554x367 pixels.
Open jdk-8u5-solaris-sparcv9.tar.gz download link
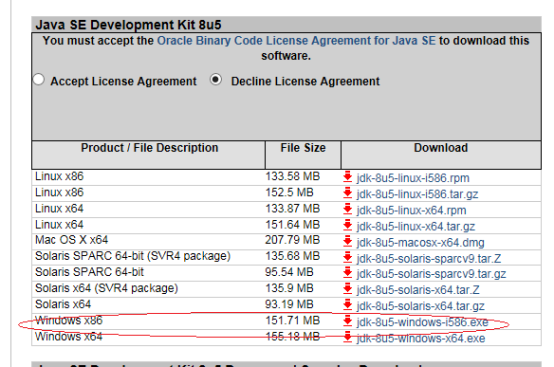click(x=431, y=274)
